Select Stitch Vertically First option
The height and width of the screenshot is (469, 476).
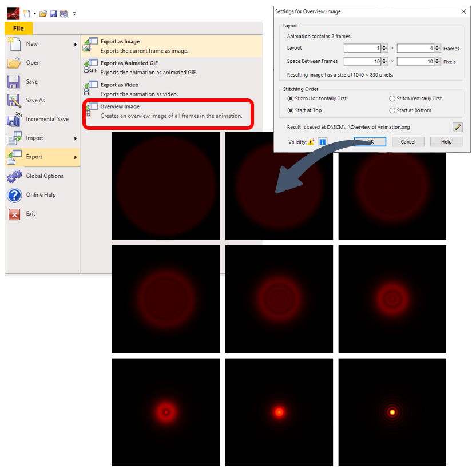[x=392, y=98]
